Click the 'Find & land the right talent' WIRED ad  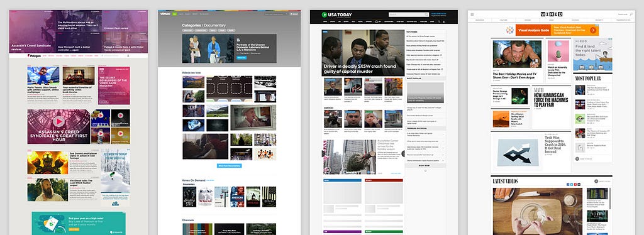[592, 55]
